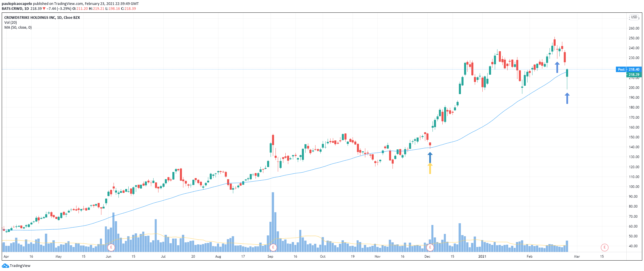The width and height of the screenshot is (644, 271).
Task: Click the Feb date axis label
Action: click(x=530, y=257)
